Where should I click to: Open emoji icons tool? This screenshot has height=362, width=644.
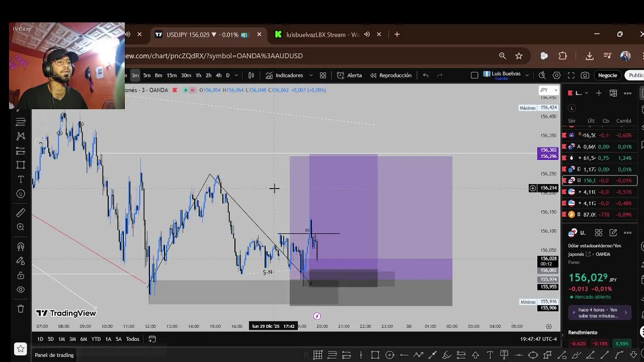pos(21,194)
